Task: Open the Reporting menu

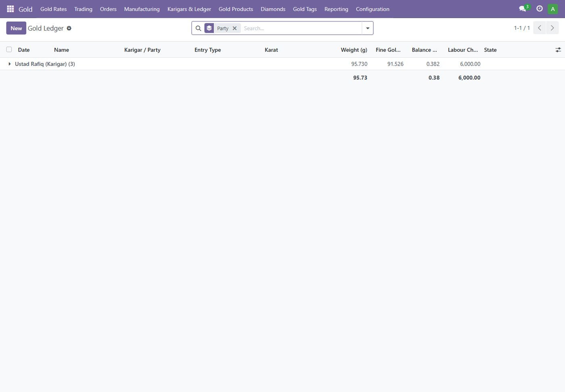Action: tap(336, 9)
